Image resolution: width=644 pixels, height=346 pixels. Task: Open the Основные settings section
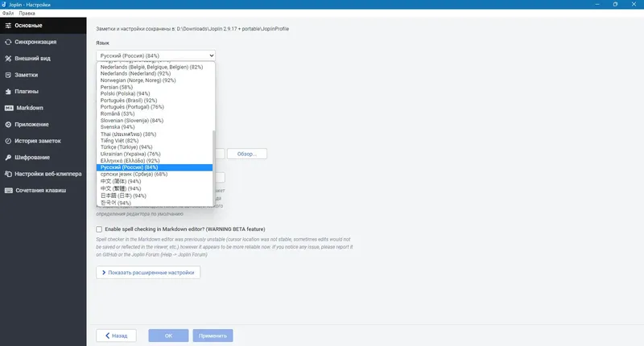point(43,26)
